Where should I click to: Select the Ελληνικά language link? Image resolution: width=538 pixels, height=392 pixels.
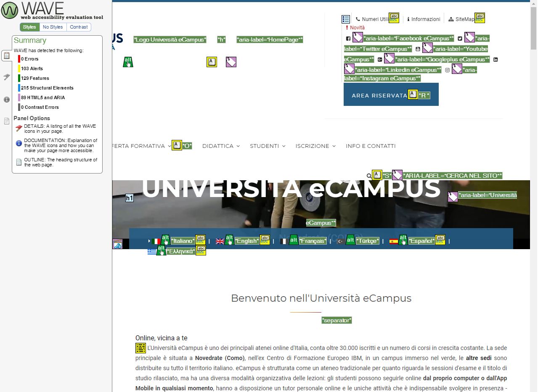(x=181, y=251)
